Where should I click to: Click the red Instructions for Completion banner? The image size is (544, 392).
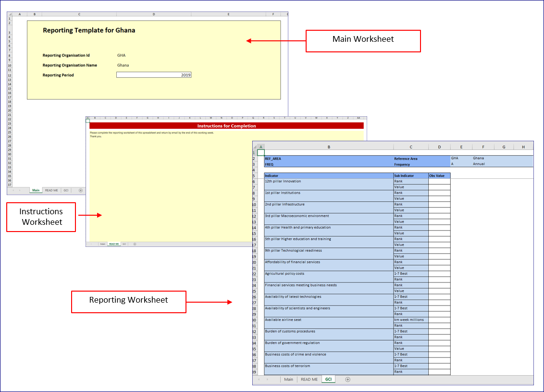click(226, 126)
